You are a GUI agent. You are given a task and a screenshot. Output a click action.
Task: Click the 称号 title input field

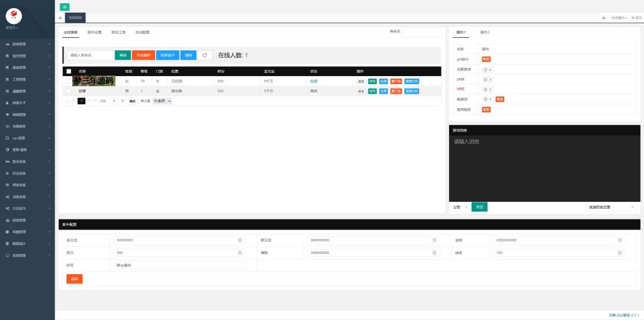(x=179, y=266)
